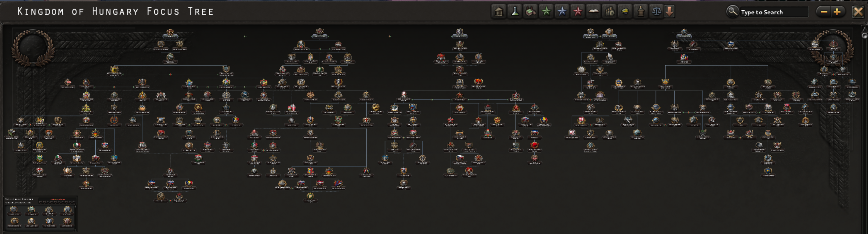The image size is (868, 234).
Task: Click the Kingdom of Hungary Focus Tree title
Action: click(x=116, y=12)
